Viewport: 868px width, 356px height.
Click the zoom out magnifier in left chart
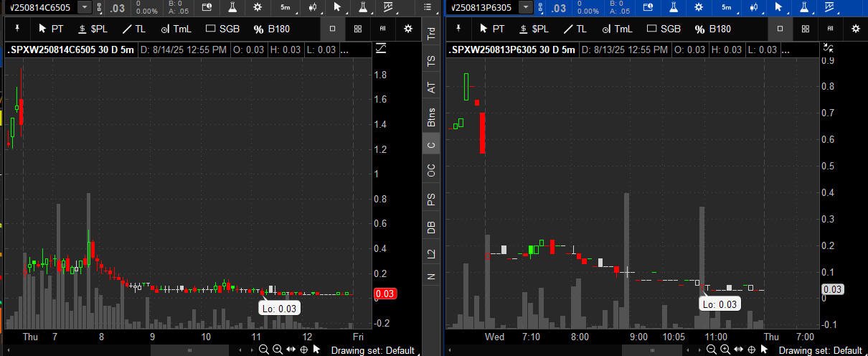pyautogui.click(x=263, y=350)
